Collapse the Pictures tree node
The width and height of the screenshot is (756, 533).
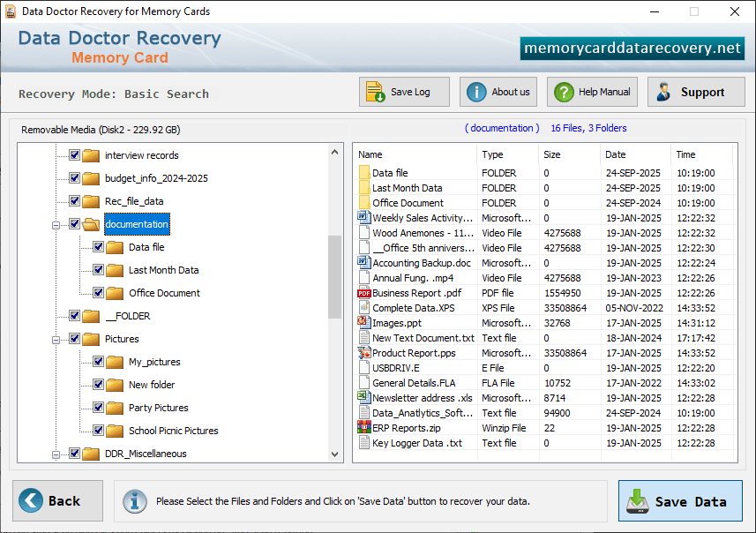(x=56, y=340)
